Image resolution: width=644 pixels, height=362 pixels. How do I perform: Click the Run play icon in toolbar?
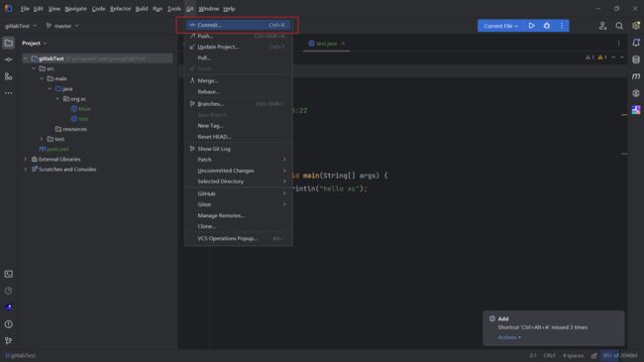pyautogui.click(x=531, y=26)
